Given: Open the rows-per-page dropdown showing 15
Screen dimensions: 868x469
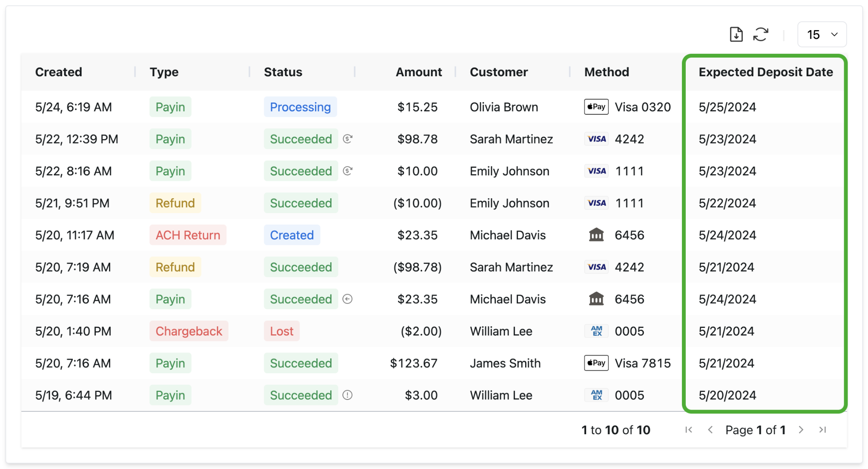Looking at the screenshot, I should [822, 34].
